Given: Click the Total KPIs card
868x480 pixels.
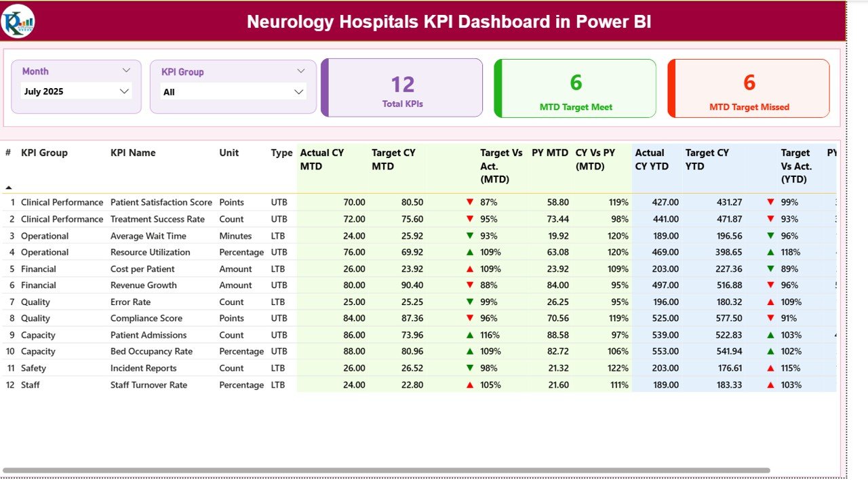Looking at the screenshot, I should (402, 88).
